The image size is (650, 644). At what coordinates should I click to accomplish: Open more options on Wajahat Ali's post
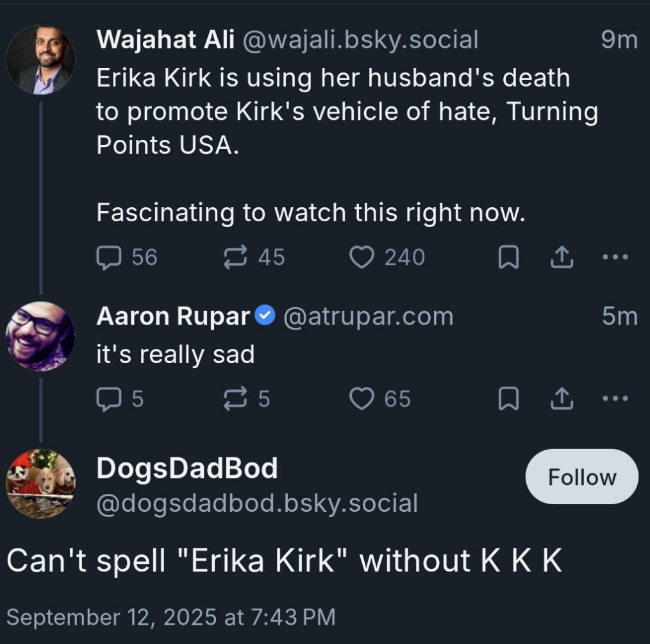click(x=615, y=257)
